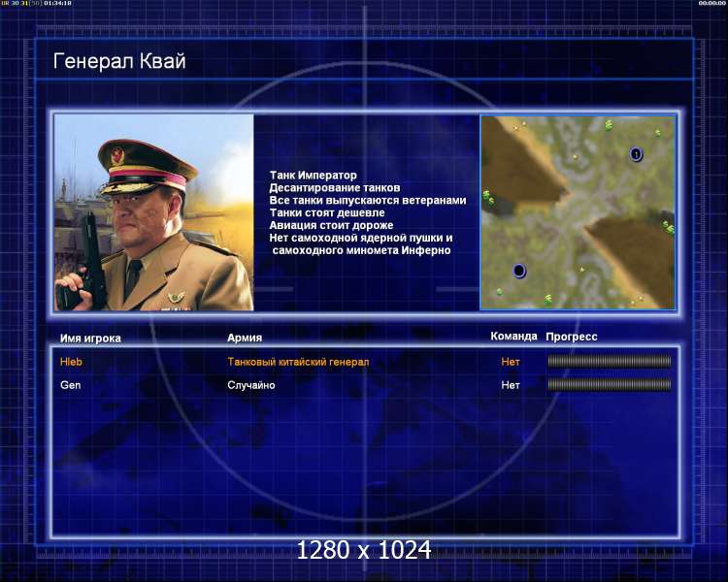Click army value 'Случайно'

[251, 385]
